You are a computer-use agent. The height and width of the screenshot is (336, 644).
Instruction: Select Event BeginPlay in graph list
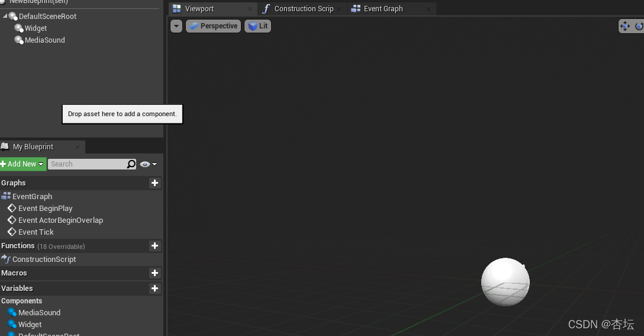click(45, 209)
